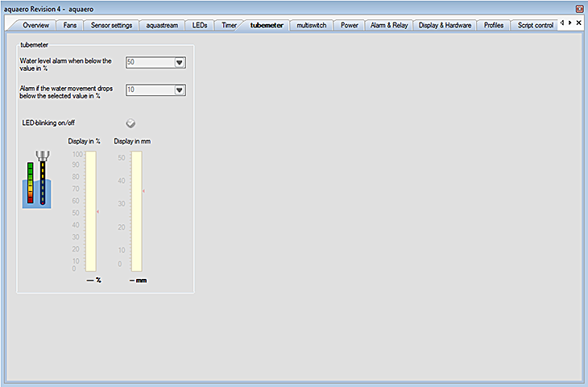Select the Power tab
Image resolution: width=588 pixels, height=387 pixels.
pyautogui.click(x=349, y=26)
